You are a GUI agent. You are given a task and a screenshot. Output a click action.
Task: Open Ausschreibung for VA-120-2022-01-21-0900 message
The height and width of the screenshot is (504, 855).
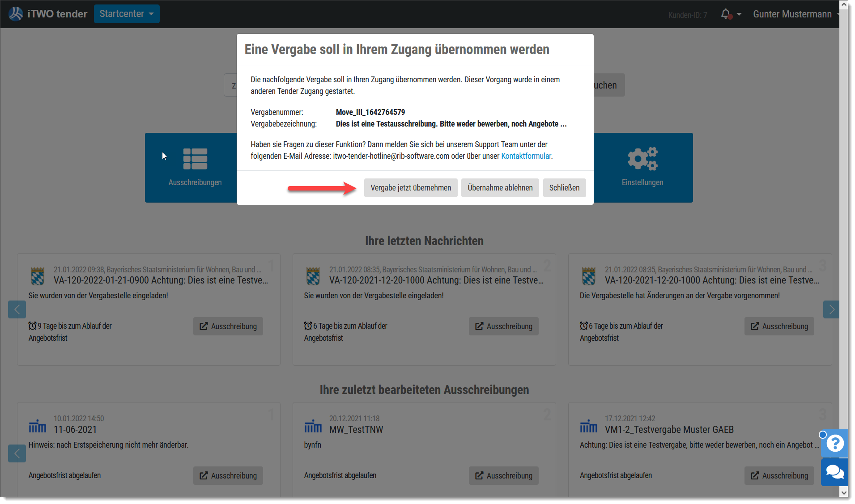coord(228,326)
